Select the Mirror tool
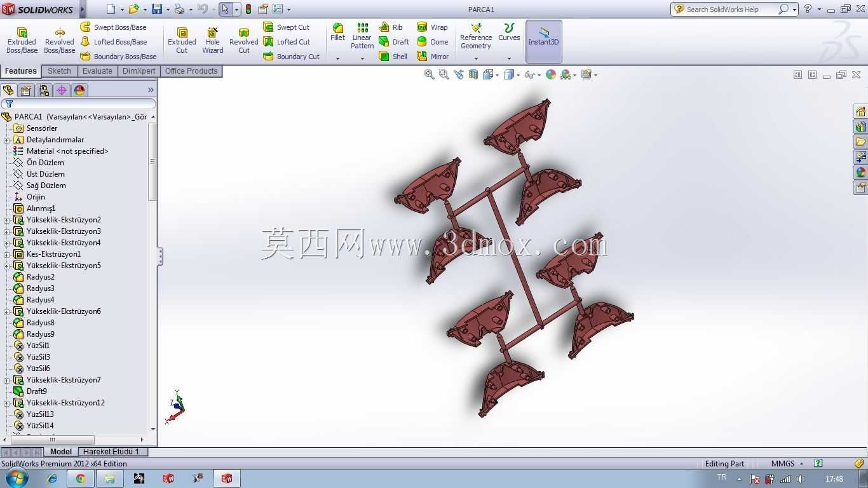 point(433,57)
